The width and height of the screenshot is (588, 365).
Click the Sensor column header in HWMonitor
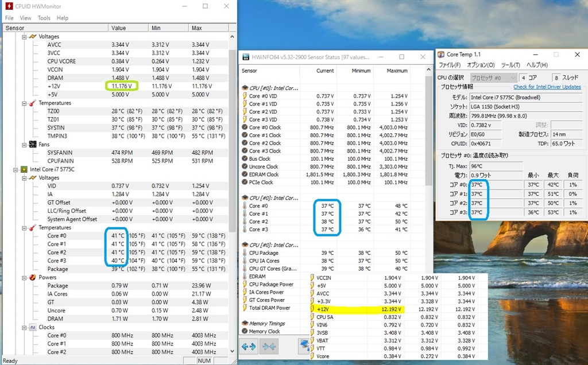point(55,28)
